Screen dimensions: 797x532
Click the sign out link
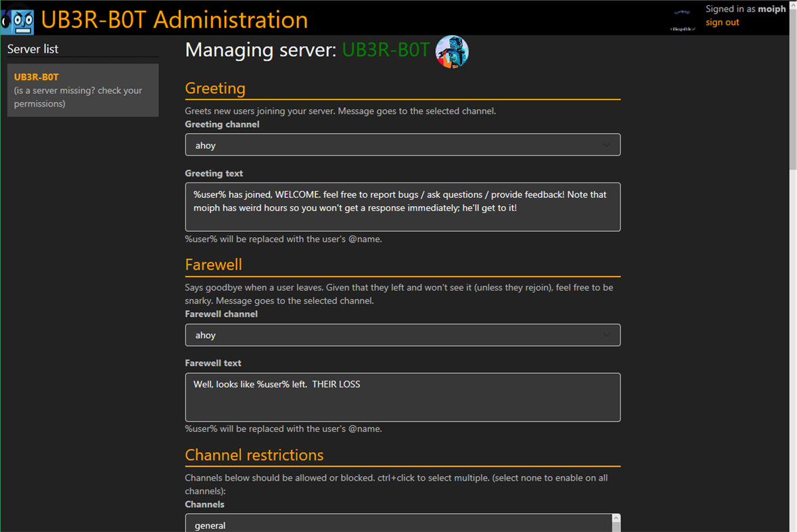pos(722,22)
